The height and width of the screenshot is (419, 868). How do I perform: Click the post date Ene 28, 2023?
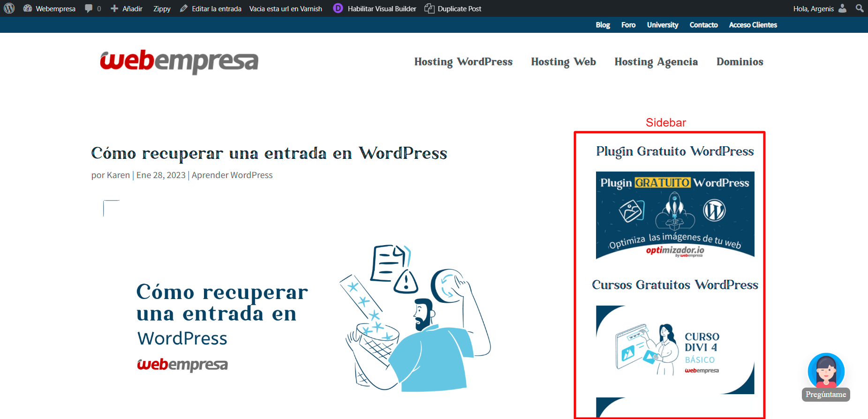tap(161, 175)
